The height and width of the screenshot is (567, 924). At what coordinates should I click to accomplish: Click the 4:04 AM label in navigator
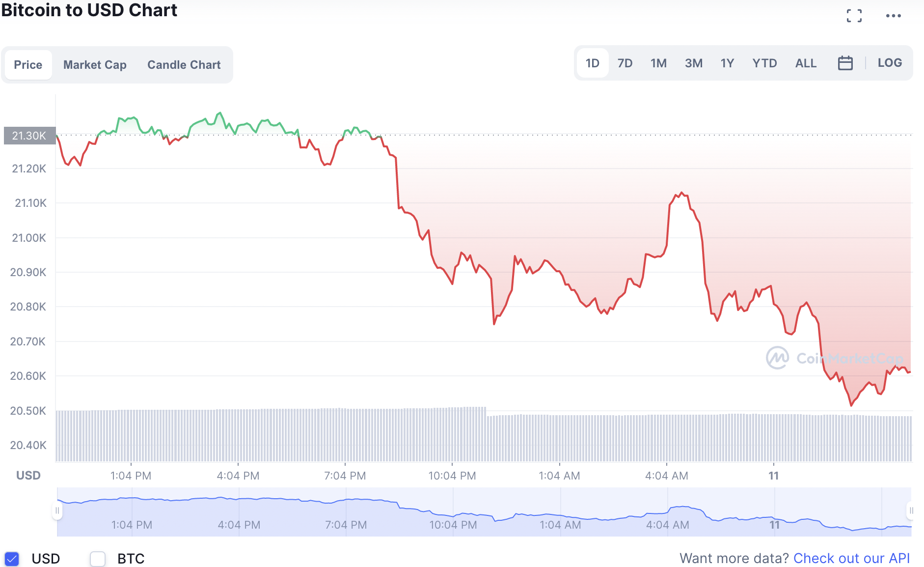[668, 525]
